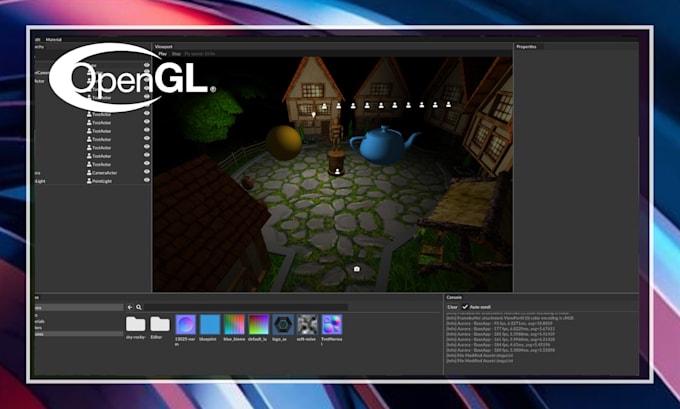
Task: Click the camera icon in the viewport
Action: [356, 269]
